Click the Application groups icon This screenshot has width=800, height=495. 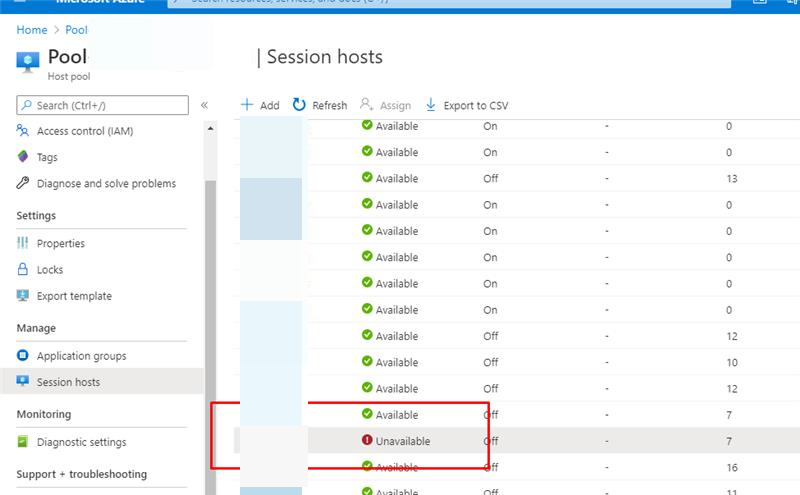tap(22, 355)
